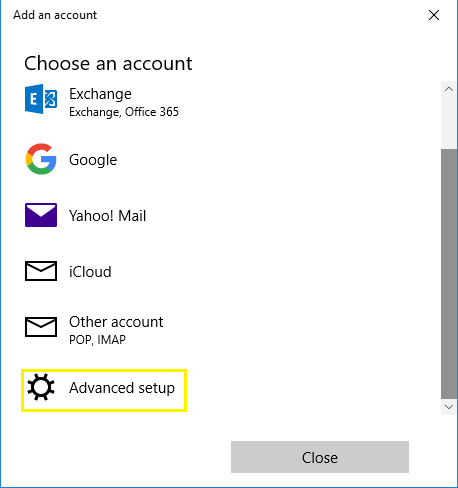The height and width of the screenshot is (488, 458).
Task: Click the dark gray scrollbar thumb
Action: 449,274
